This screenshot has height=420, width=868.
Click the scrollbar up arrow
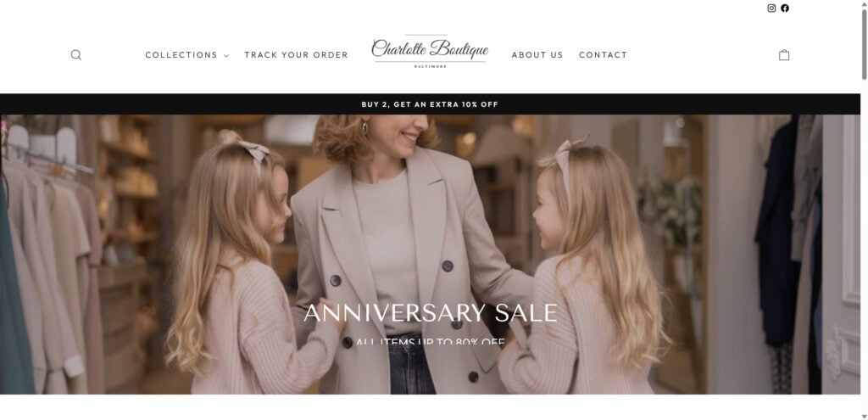864,3
